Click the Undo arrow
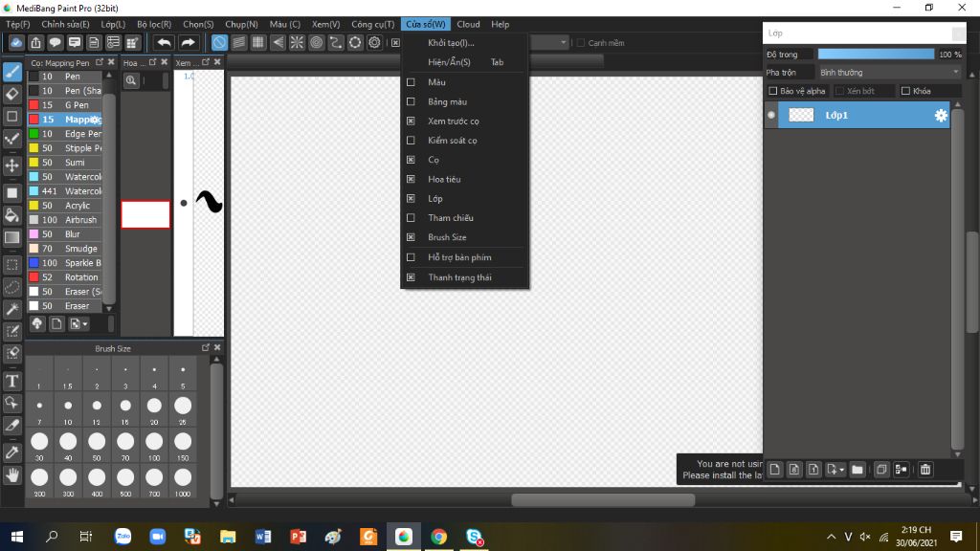Screen dimensions: 980x551 coord(164,42)
